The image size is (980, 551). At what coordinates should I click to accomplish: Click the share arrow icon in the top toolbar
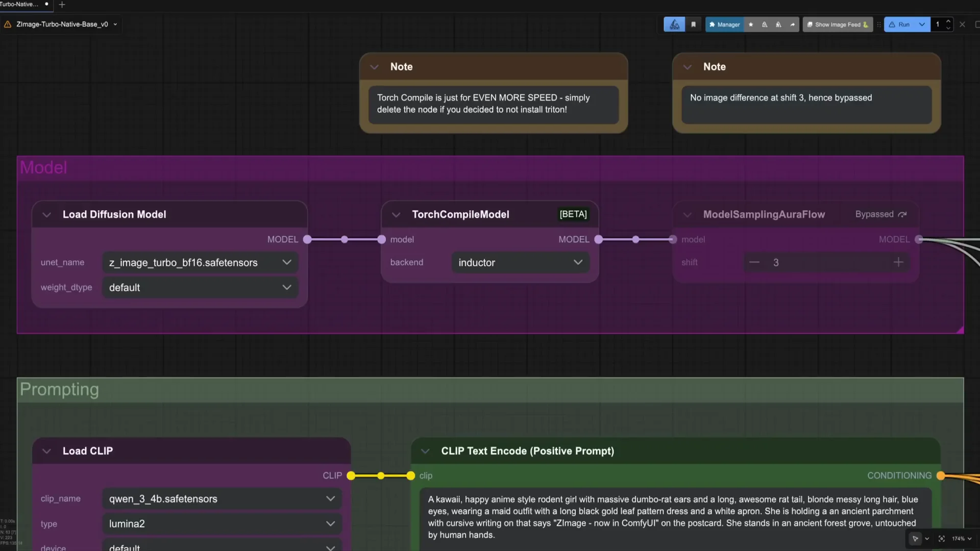pyautogui.click(x=792, y=24)
